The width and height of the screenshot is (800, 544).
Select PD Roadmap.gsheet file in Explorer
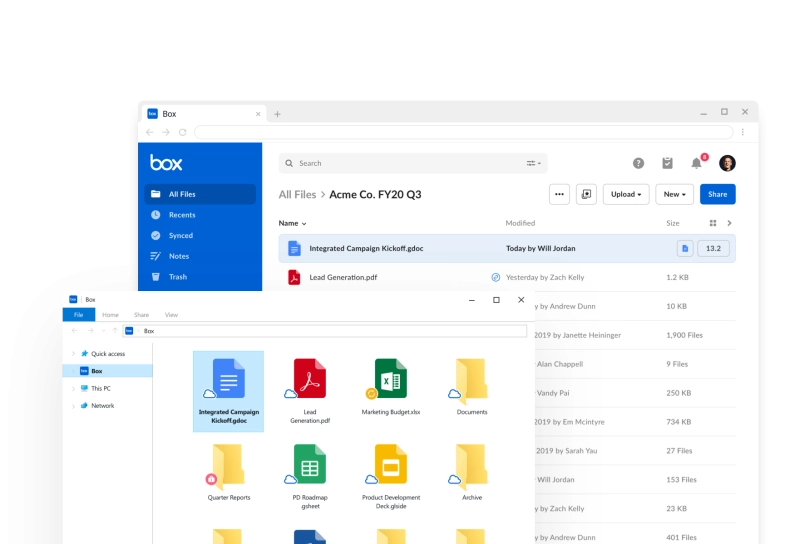(310, 477)
